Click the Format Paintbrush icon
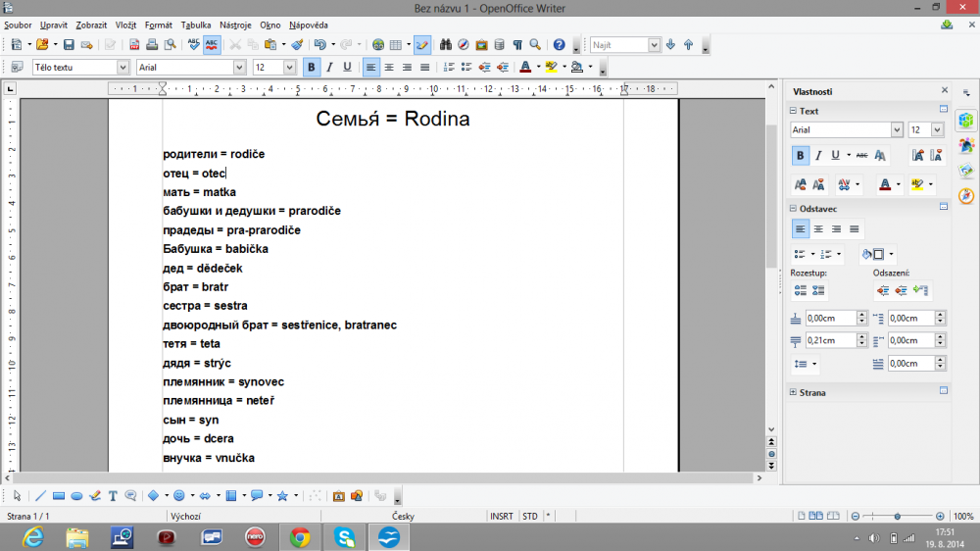This screenshot has height=551, width=980. [298, 45]
